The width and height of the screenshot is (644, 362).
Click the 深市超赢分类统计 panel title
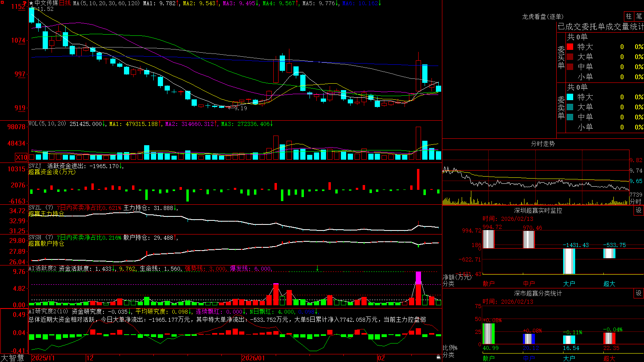click(x=538, y=293)
